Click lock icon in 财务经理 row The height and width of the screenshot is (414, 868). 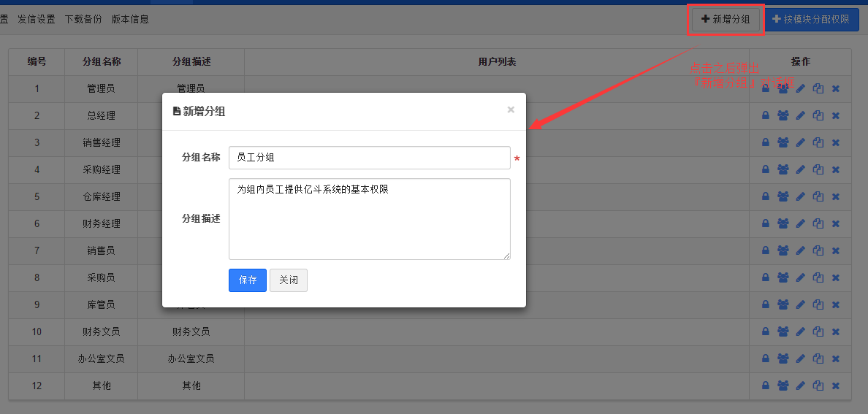coord(766,223)
